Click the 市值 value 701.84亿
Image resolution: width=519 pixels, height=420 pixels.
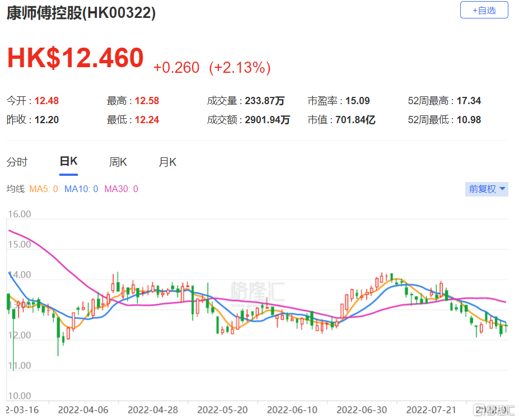[355, 120]
